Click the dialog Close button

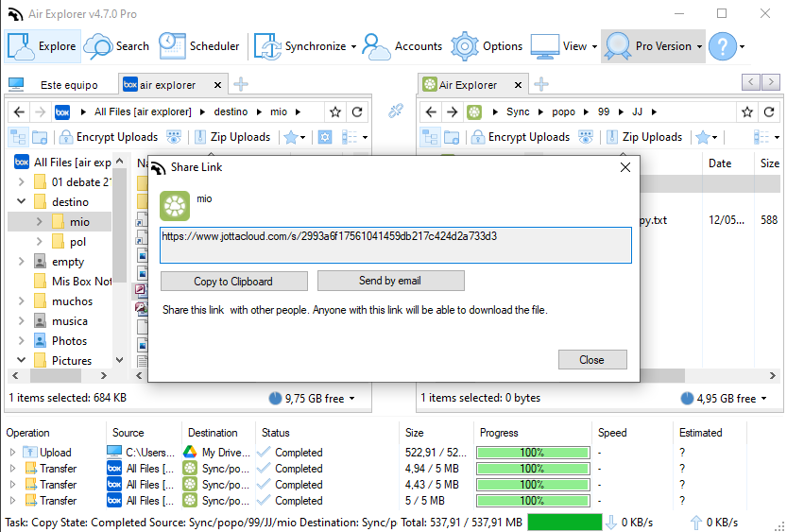coord(592,359)
